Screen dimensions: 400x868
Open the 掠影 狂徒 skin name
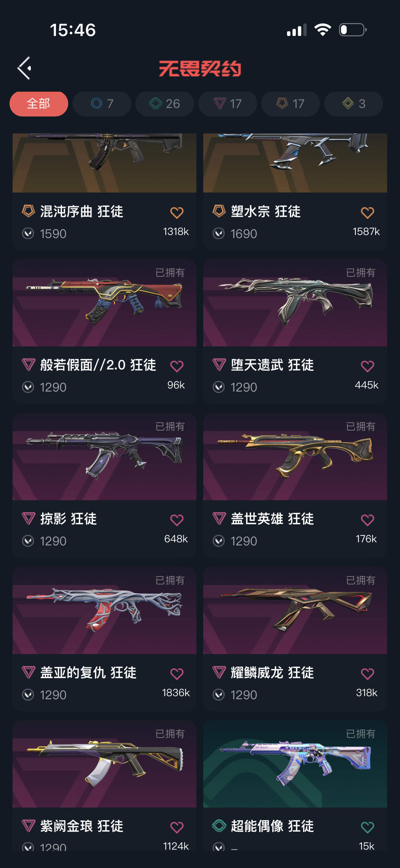[69, 519]
